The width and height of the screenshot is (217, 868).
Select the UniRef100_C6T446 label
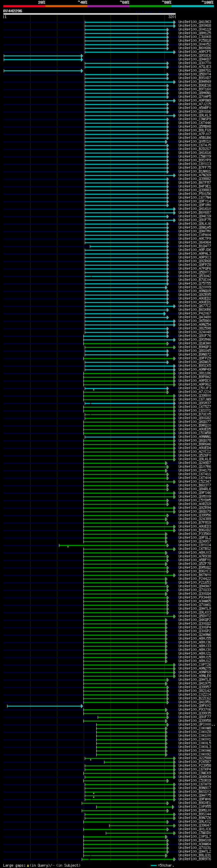pos(195,123)
